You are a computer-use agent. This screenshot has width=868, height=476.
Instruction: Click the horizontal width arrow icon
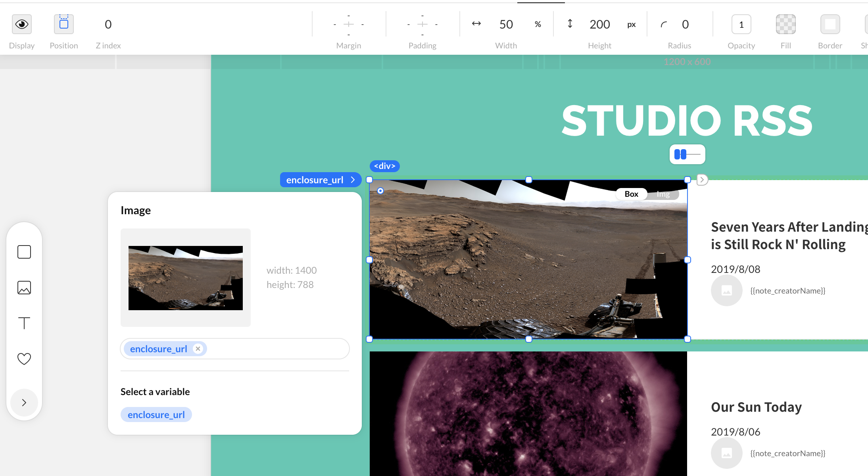[x=476, y=24]
